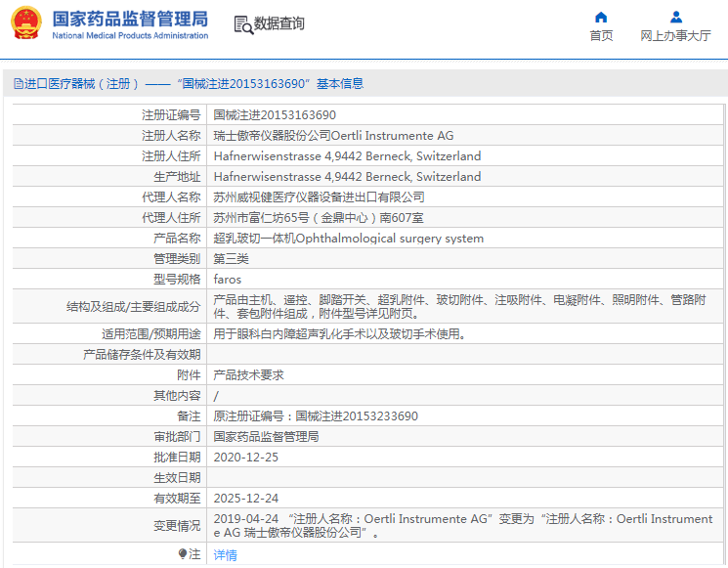Screen dimensions: 728x568
Task: Click the user icon above 网上办事大厅
Action: pyautogui.click(x=676, y=18)
